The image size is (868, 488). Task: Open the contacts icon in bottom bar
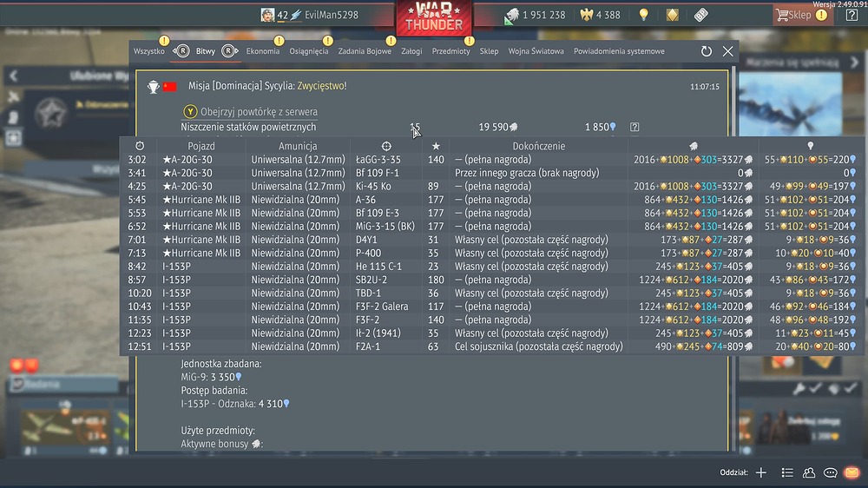point(809,472)
